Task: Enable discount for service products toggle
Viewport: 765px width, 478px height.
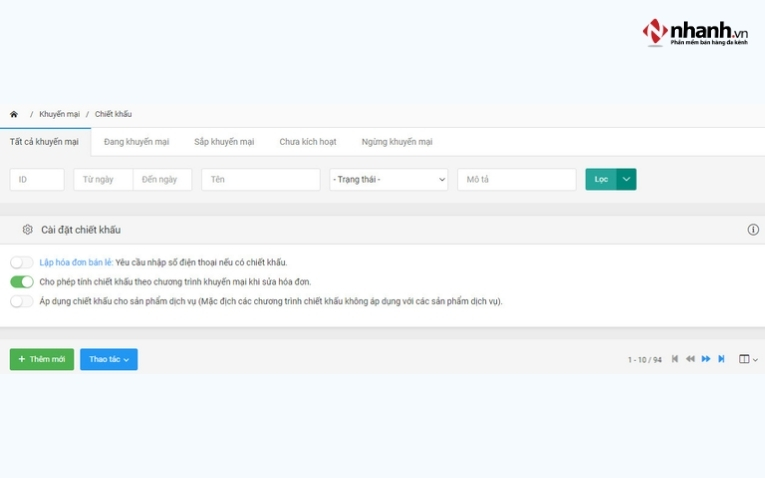Action: point(22,301)
